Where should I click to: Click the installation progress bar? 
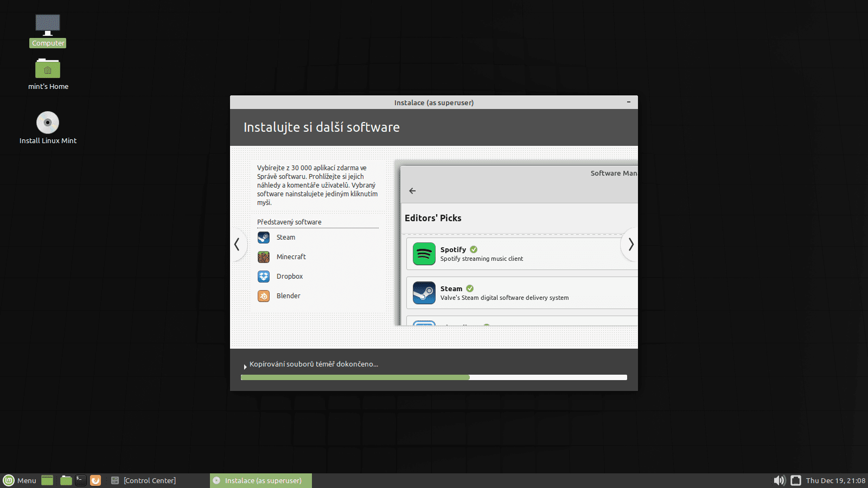(434, 377)
